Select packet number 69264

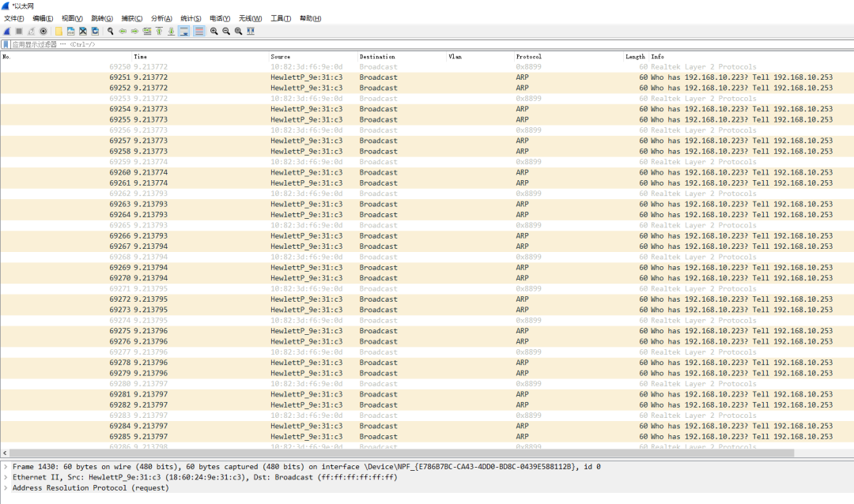point(427,214)
